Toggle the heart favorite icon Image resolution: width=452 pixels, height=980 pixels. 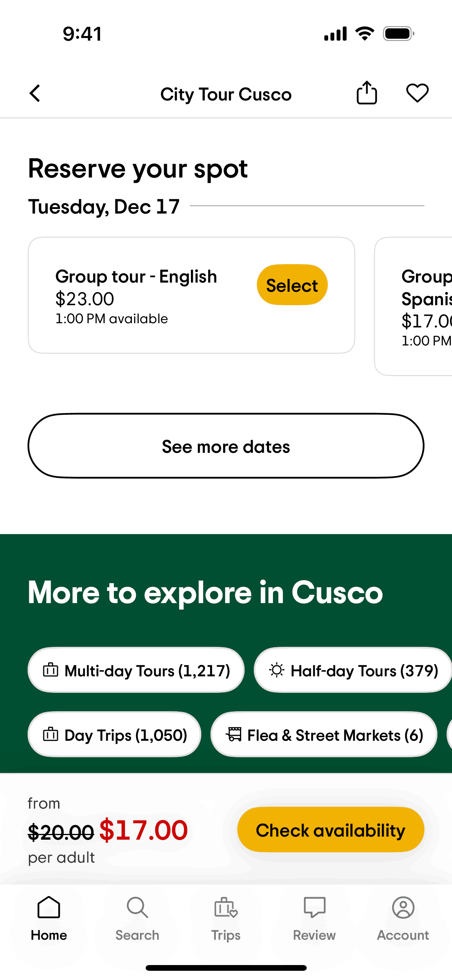[x=417, y=93]
